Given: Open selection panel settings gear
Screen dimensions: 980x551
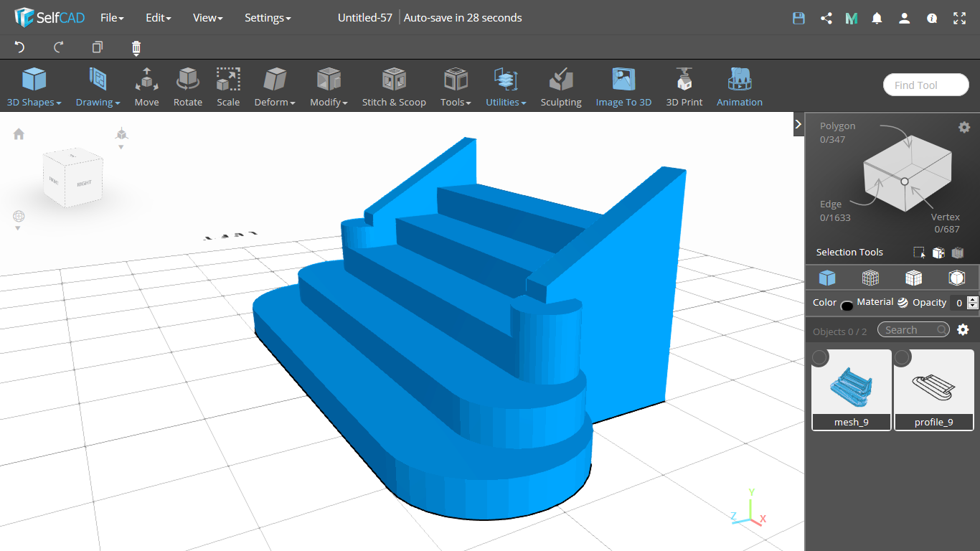Looking at the screenshot, I should (x=964, y=127).
